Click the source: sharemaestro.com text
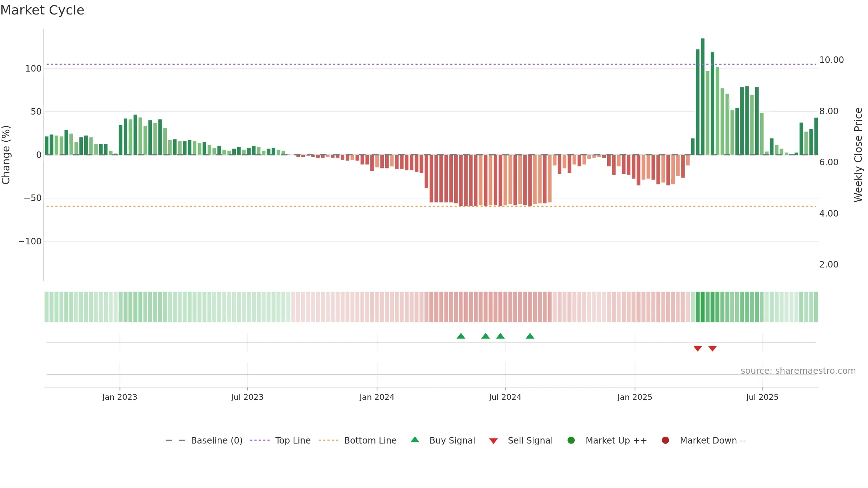The image size is (868, 488). click(x=798, y=371)
